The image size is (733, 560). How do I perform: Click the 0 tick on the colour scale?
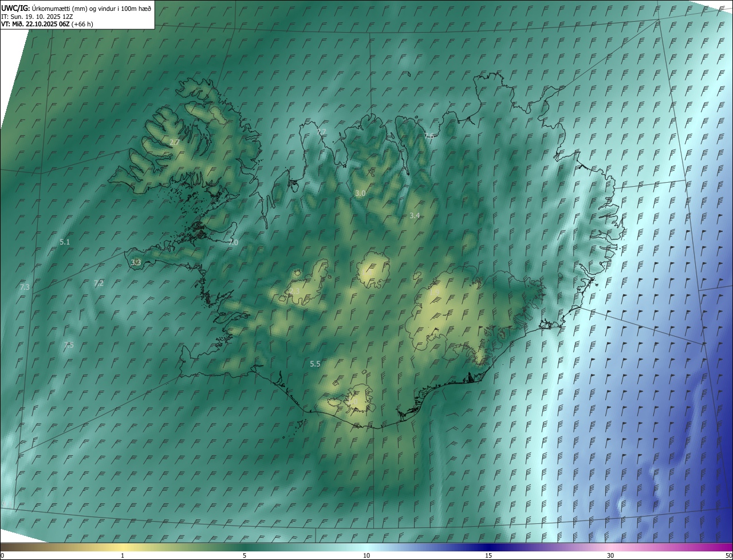tap(2, 555)
